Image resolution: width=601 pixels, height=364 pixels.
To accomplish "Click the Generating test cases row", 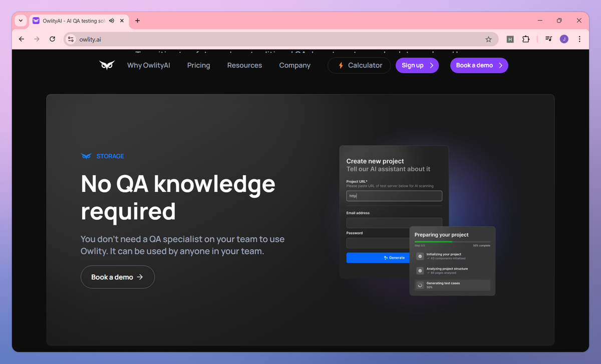I will tap(452, 285).
